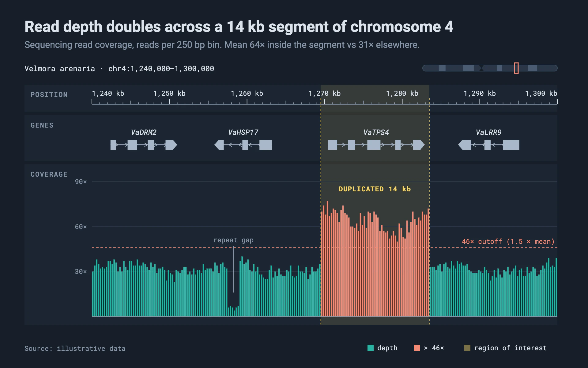
Task: Click the VaTPS4 gene model glyph
Action: tap(376, 145)
